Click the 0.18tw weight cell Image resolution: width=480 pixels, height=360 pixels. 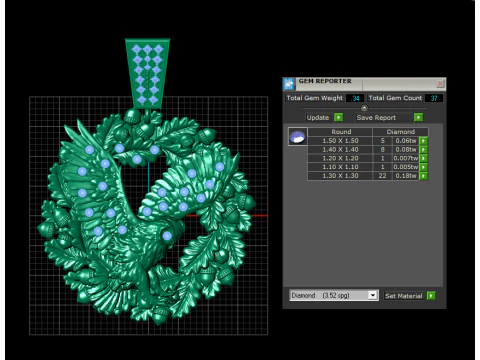pyautogui.click(x=406, y=176)
